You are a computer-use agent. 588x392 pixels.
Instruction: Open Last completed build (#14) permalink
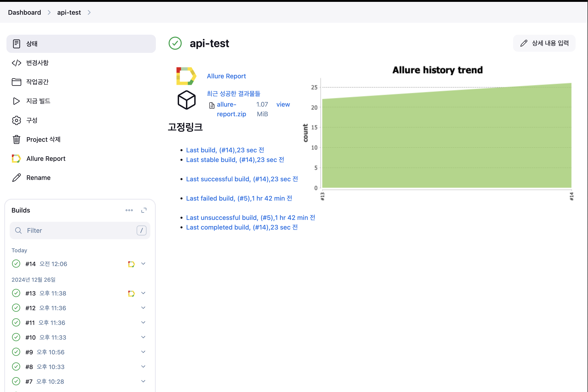(x=242, y=227)
